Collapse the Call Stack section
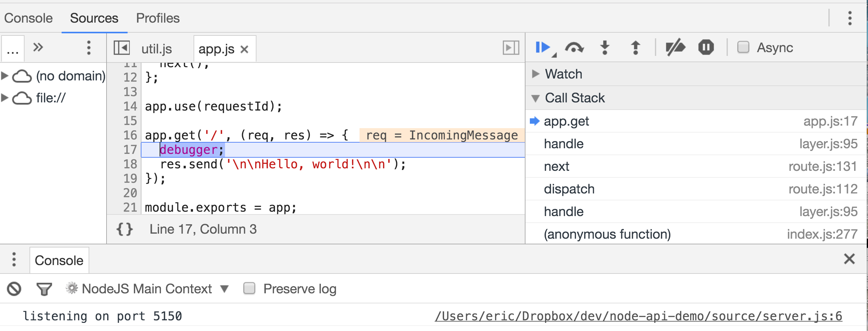The image size is (868, 331). 536,98
